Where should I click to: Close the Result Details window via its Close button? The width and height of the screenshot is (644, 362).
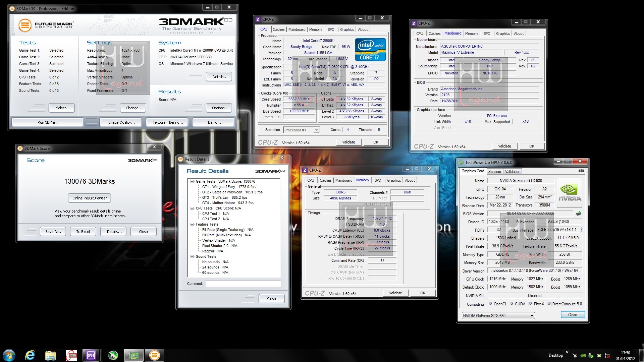271,299
